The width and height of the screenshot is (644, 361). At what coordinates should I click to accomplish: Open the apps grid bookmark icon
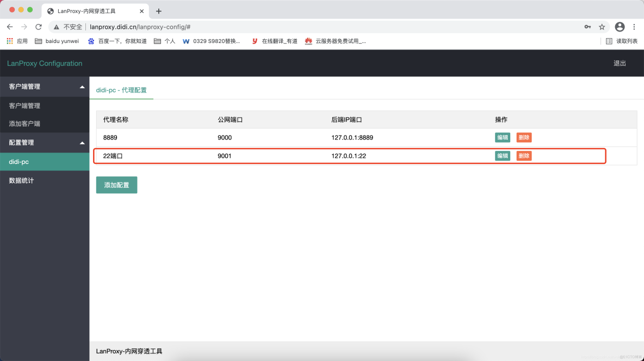pos(10,41)
